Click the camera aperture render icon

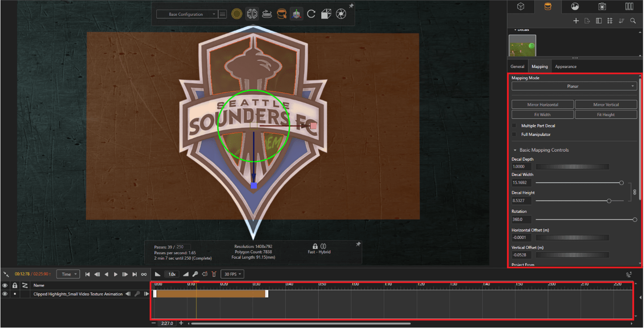click(x=341, y=14)
